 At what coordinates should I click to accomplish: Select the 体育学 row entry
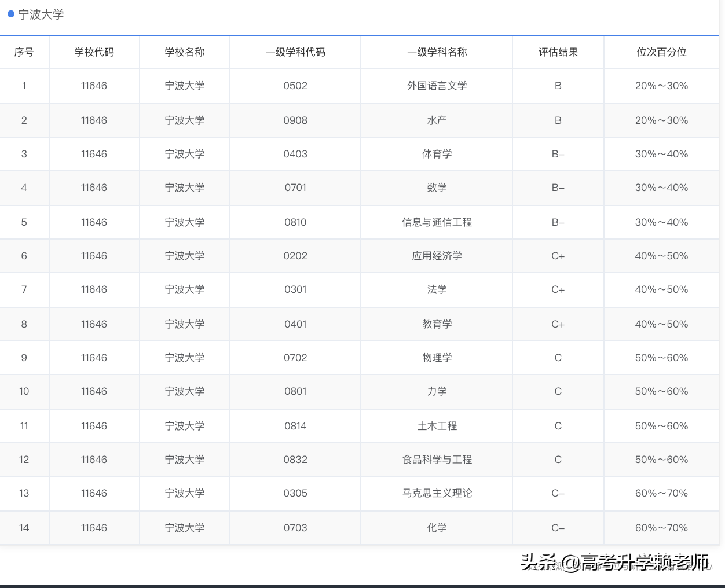pyautogui.click(x=437, y=154)
